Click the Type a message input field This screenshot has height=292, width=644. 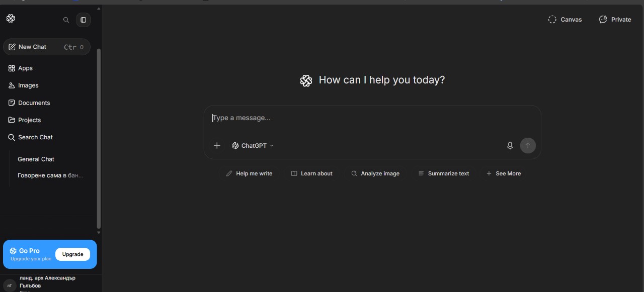[x=371, y=118]
